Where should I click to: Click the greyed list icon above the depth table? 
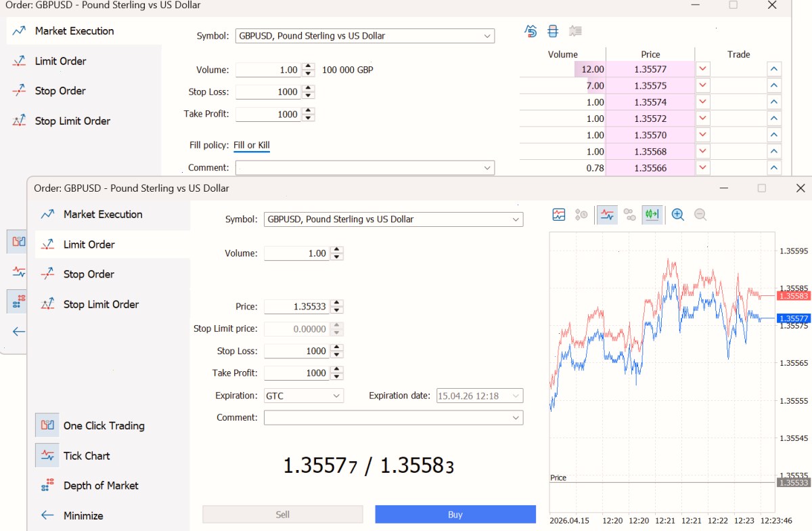(x=576, y=31)
